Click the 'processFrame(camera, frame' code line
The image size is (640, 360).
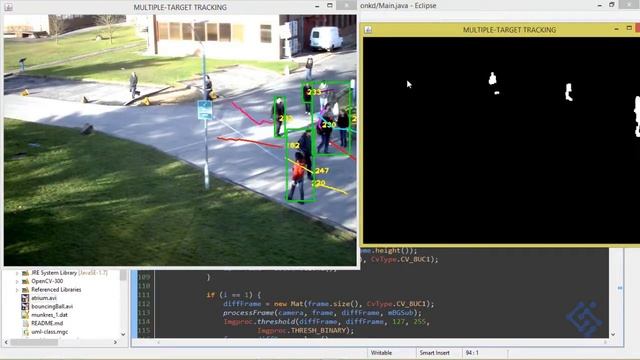coord(322,313)
